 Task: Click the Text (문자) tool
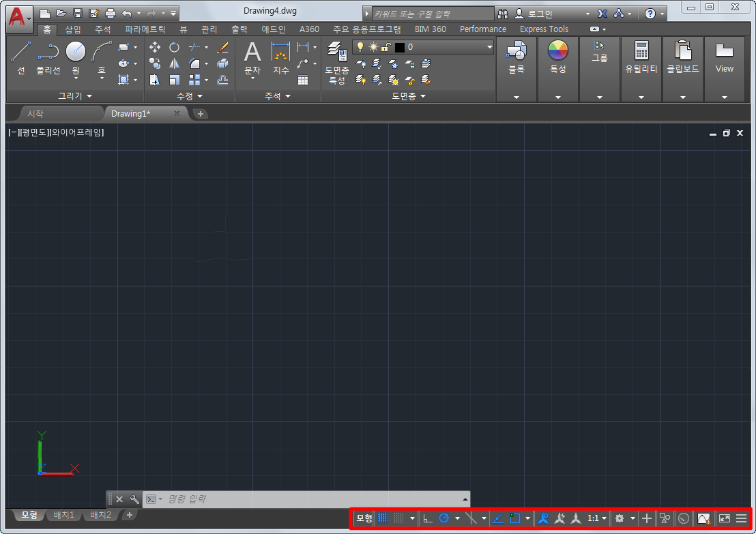[x=252, y=59]
